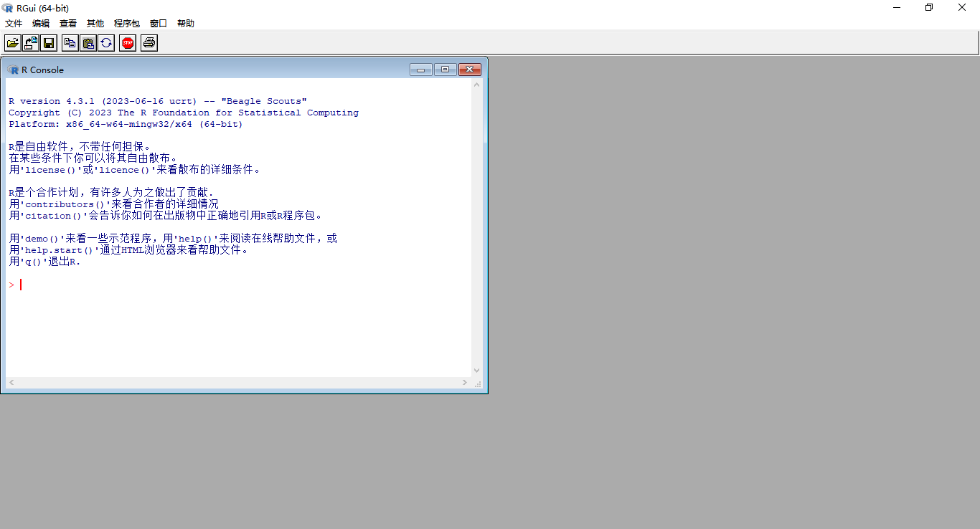This screenshot has height=529, width=980.
Task: Click the Open script toolbar icon
Action: click(13, 43)
